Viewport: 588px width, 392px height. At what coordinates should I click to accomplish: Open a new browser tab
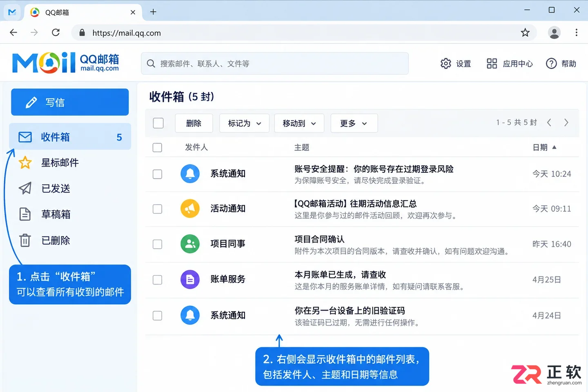[x=153, y=12]
